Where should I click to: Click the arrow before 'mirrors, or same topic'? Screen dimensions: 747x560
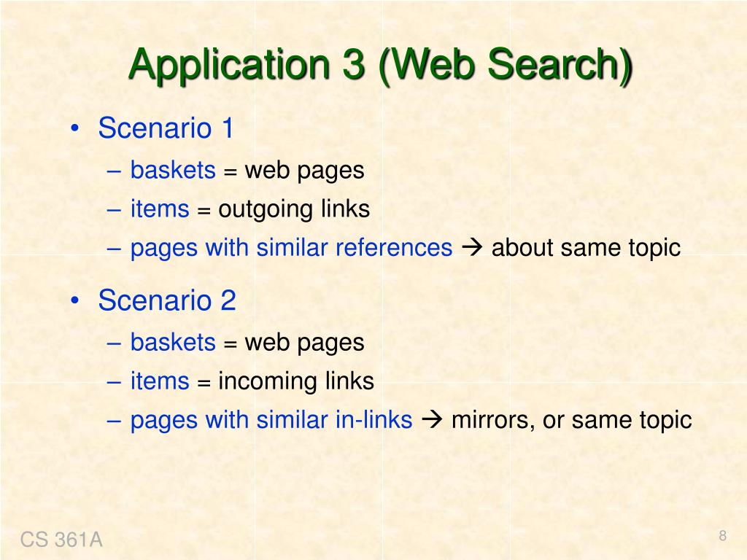[432, 420]
